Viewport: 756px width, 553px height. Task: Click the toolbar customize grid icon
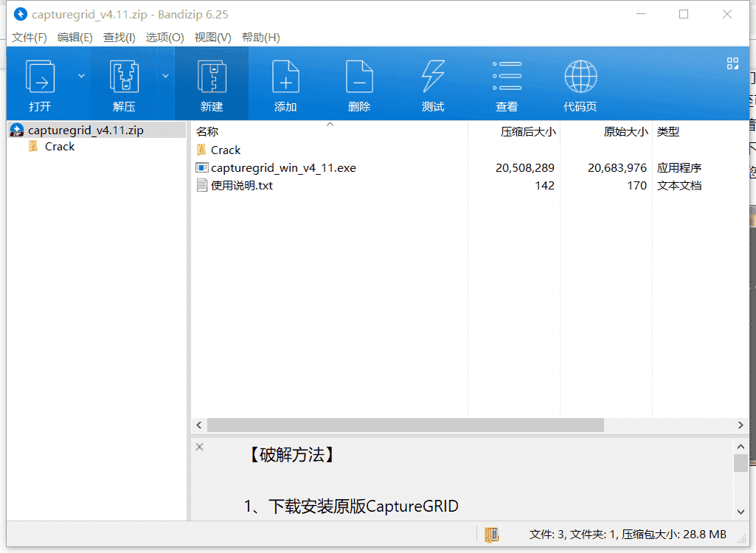click(733, 63)
